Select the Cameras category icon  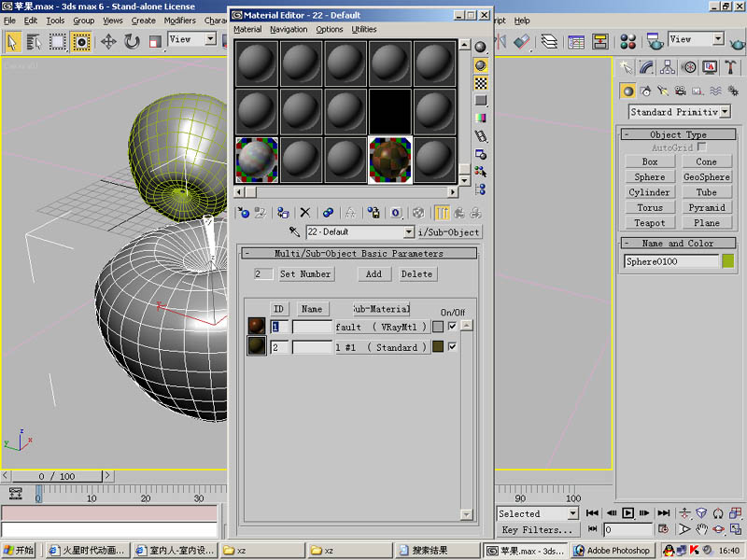(680, 91)
